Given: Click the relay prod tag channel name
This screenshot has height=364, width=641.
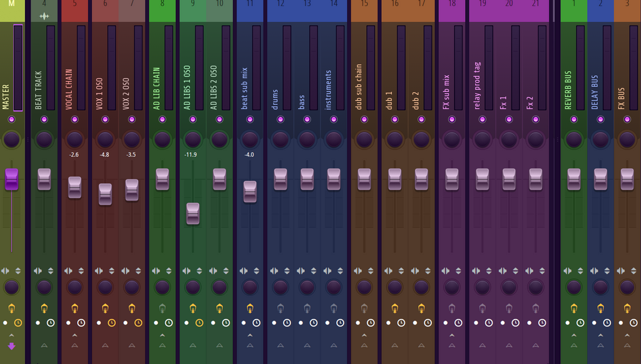Looking at the screenshot, I should (x=477, y=86).
